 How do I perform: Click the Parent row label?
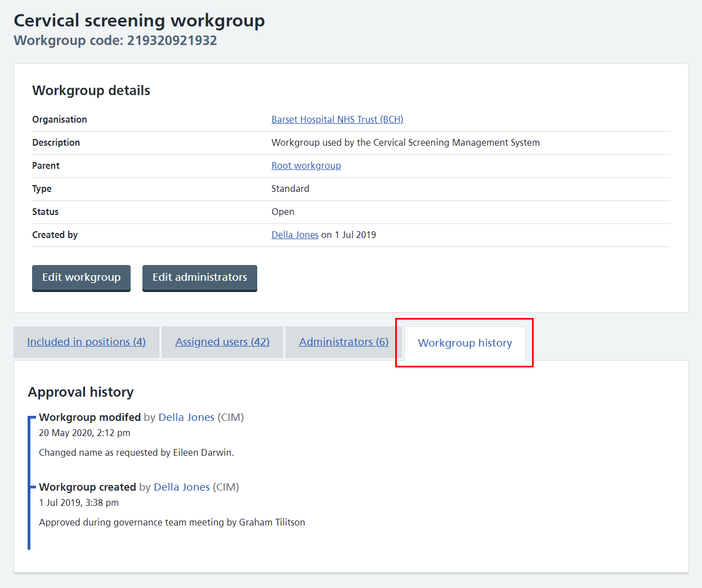46,165
